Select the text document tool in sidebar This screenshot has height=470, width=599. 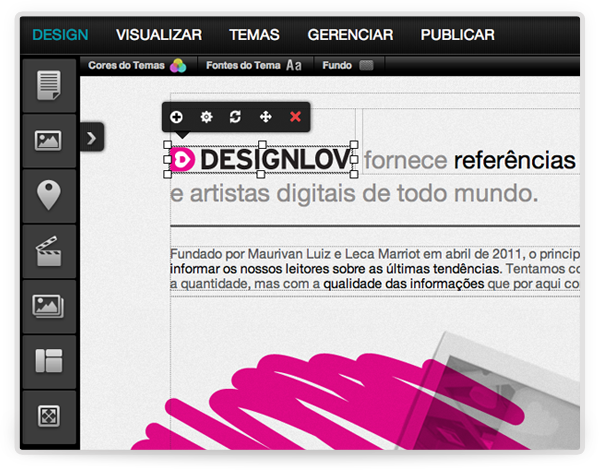coord(49,86)
